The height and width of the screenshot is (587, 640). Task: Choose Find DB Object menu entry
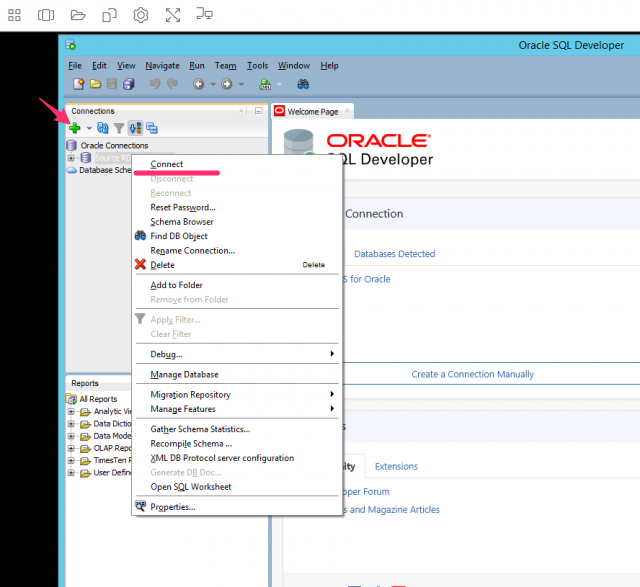pyautogui.click(x=237, y=236)
